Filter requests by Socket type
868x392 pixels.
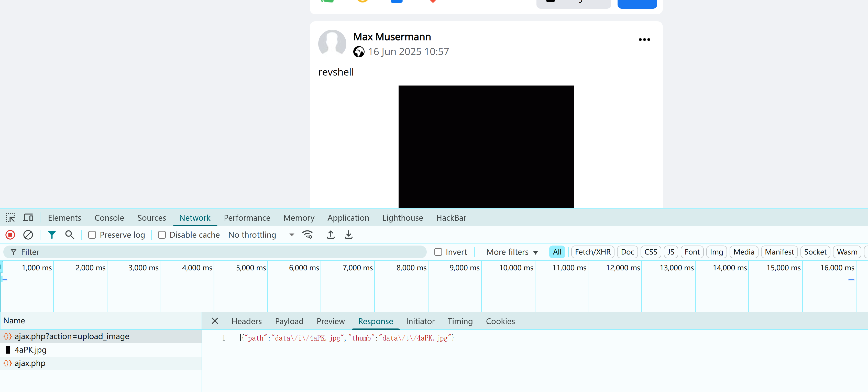(815, 252)
